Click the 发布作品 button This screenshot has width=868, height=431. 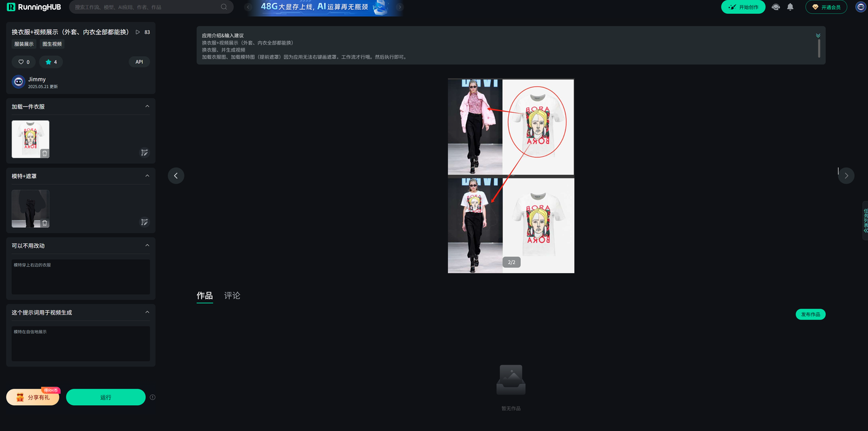811,315
